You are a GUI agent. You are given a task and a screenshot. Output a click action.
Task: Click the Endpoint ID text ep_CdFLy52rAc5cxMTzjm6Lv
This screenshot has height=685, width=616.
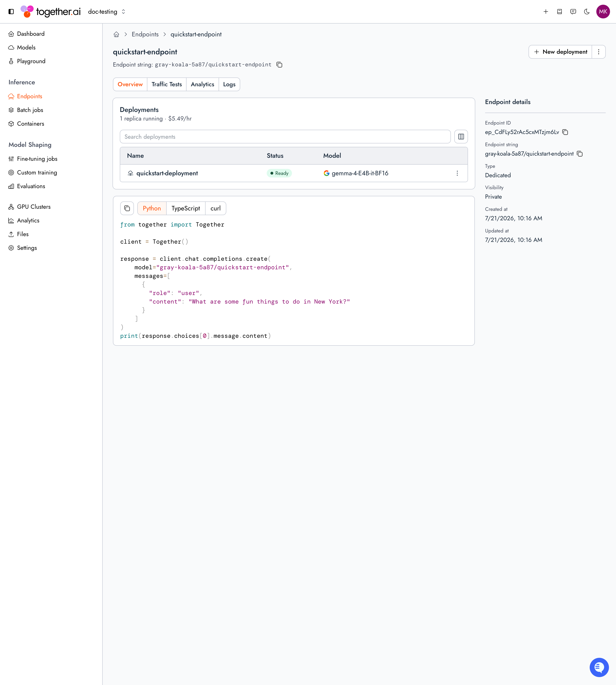pos(522,132)
